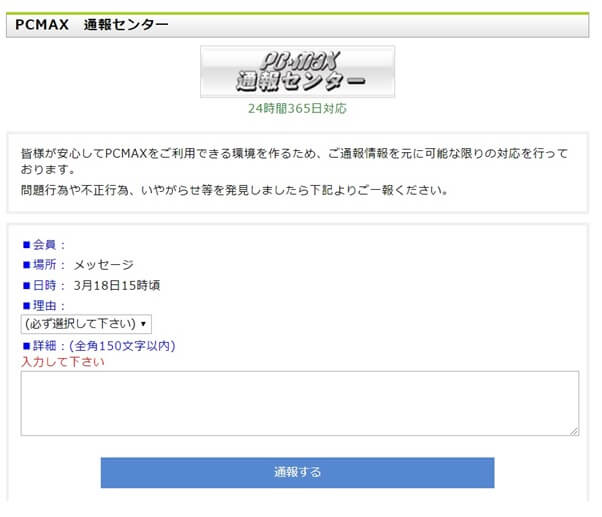Screen dimensions: 602x517
Task: Click the arrow on the 理由 select box
Action: pyautogui.click(x=143, y=324)
